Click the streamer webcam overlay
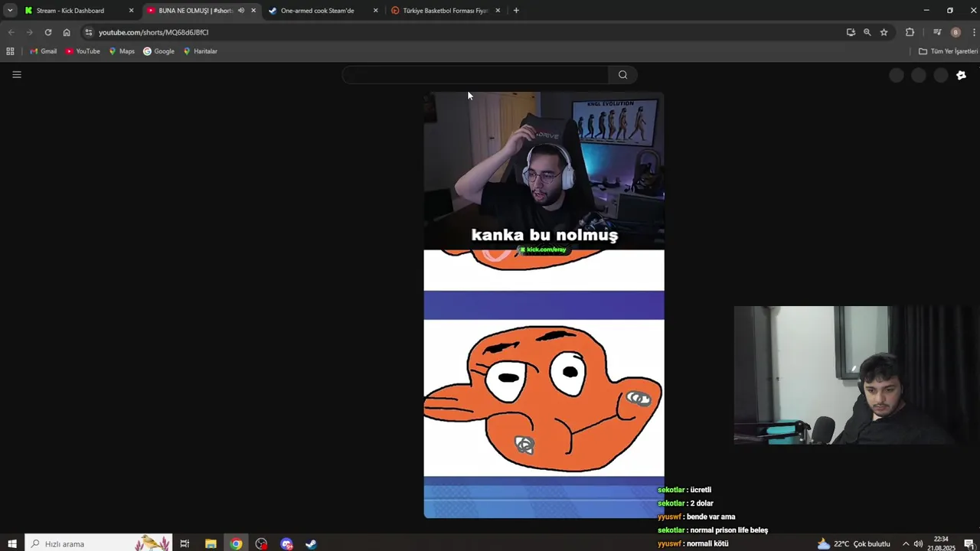This screenshot has width=980, height=551. tap(856, 375)
